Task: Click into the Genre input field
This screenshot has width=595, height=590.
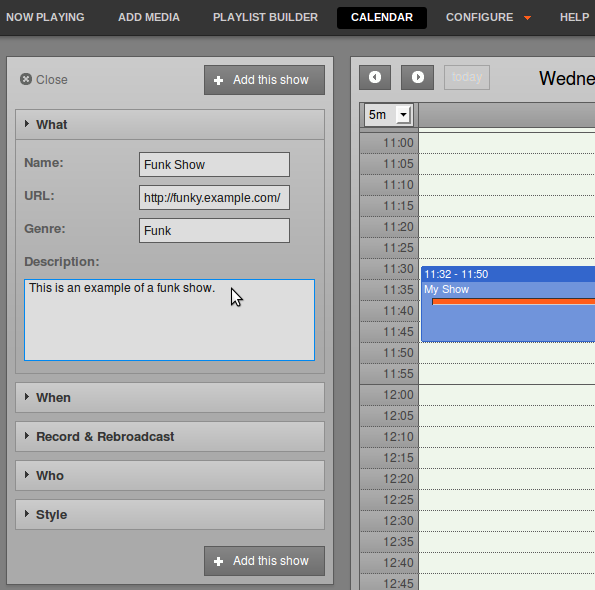Action: [x=214, y=230]
